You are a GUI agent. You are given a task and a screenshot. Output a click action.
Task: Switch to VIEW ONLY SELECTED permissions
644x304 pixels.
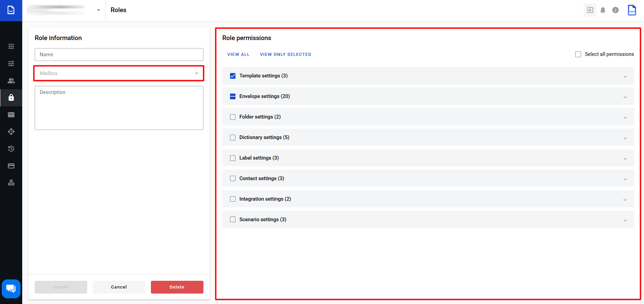pyautogui.click(x=285, y=55)
